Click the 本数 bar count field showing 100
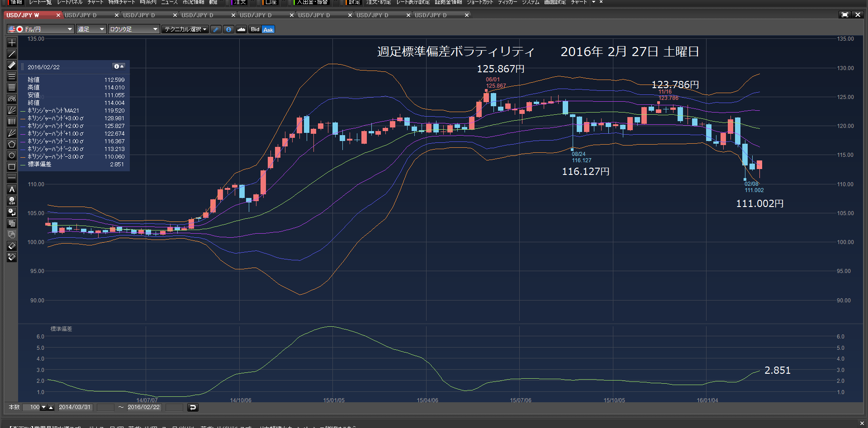The height and width of the screenshot is (428, 868). pyautogui.click(x=32, y=408)
